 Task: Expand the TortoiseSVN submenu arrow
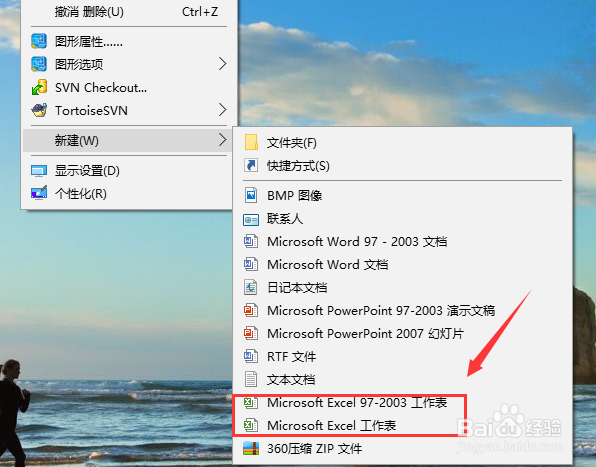point(223,110)
